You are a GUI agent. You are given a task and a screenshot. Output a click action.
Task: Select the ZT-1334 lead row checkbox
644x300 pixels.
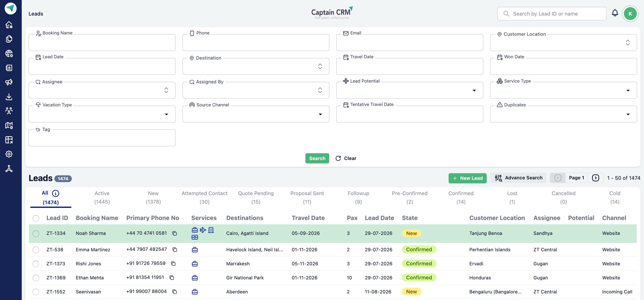36,233
